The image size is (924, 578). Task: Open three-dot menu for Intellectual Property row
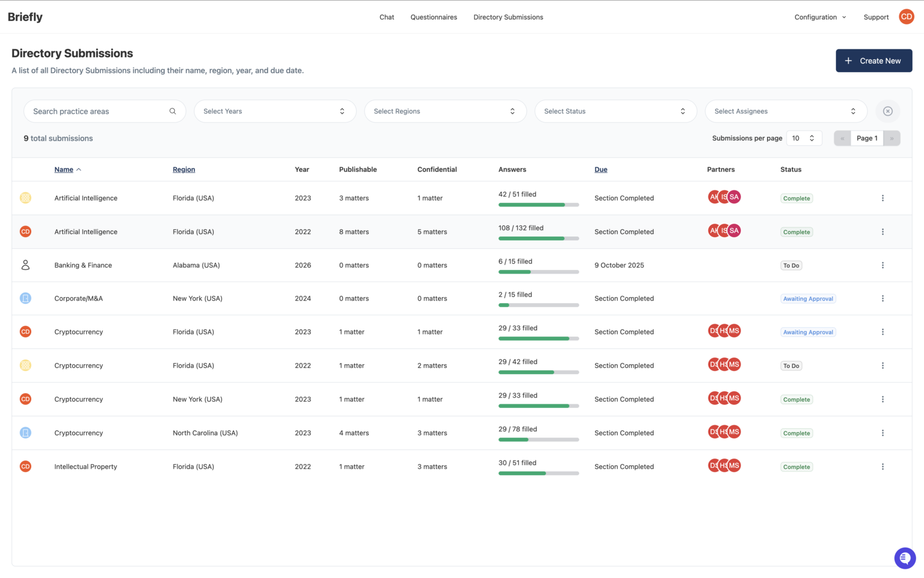[x=882, y=467]
